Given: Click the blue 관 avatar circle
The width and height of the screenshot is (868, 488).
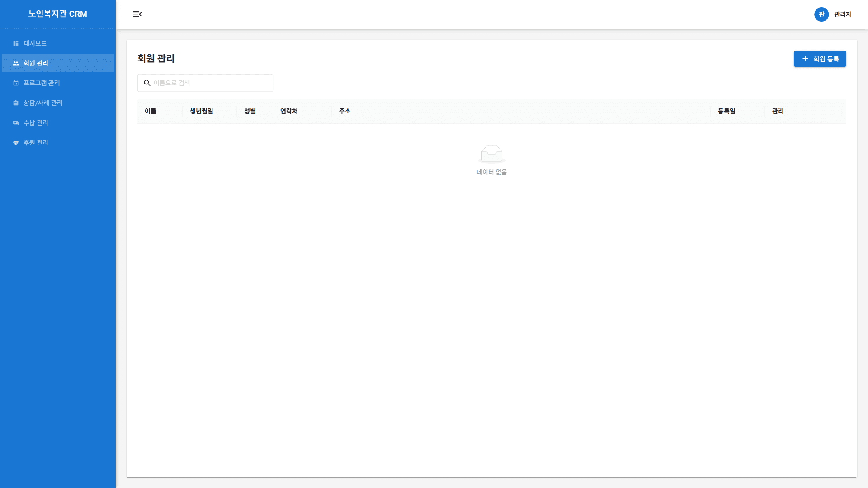Looking at the screenshot, I should [821, 14].
